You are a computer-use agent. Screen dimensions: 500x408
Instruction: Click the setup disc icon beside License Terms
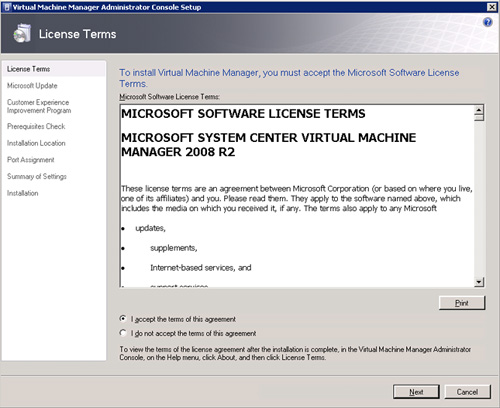pyautogui.click(x=22, y=33)
